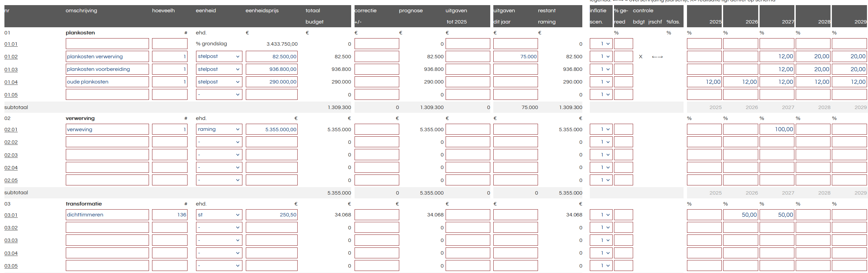
Task: Open the 02.01 row link
Action: coord(11,130)
